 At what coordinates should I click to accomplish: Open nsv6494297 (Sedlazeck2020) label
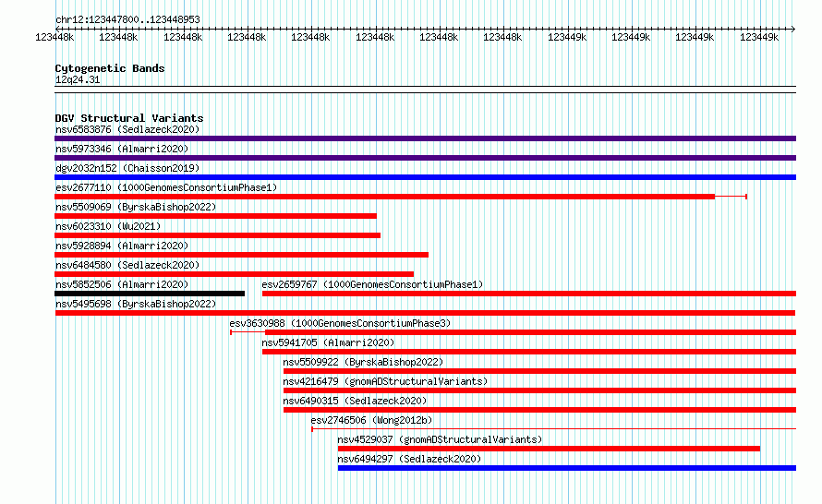click(409, 459)
